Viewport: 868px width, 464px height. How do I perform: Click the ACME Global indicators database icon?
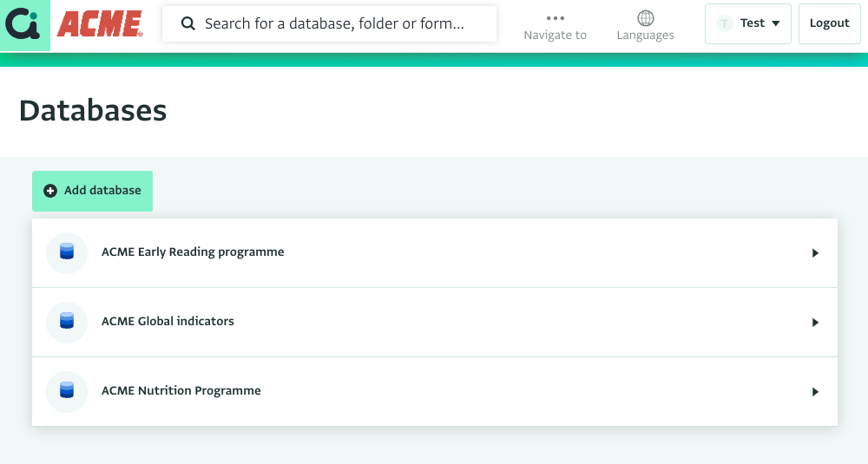(67, 323)
